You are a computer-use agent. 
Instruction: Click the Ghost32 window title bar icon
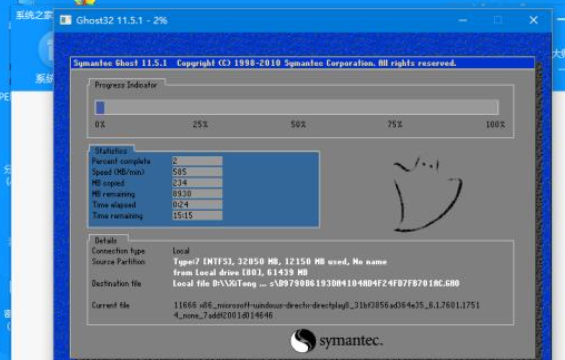(66, 20)
